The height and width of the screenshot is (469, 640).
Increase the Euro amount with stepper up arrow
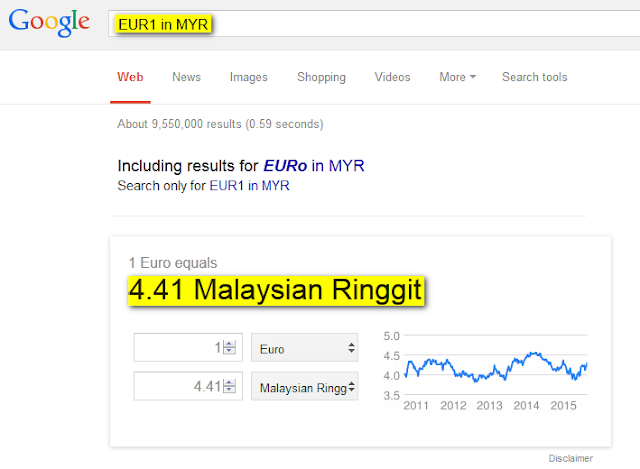pyautogui.click(x=229, y=344)
